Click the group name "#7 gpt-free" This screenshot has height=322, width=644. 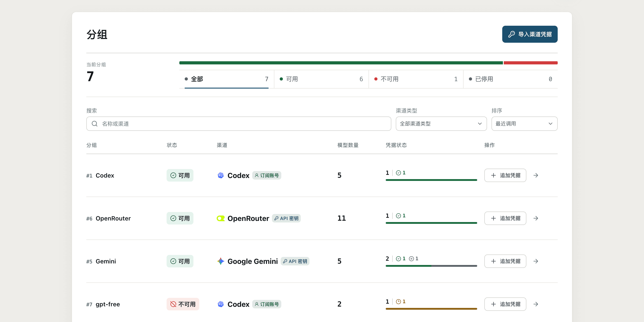(x=103, y=305)
